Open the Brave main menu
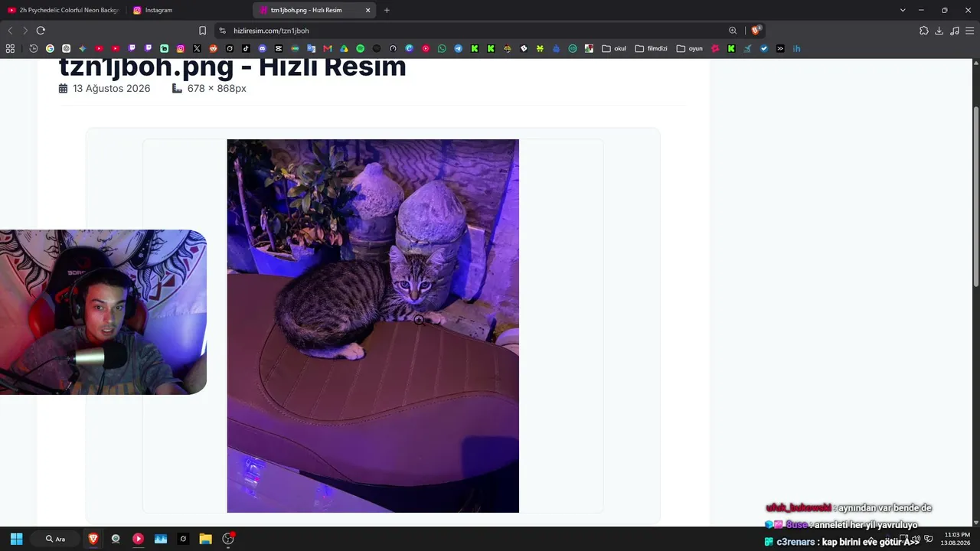The height and width of the screenshot is (551, 980). pos(969,31)
